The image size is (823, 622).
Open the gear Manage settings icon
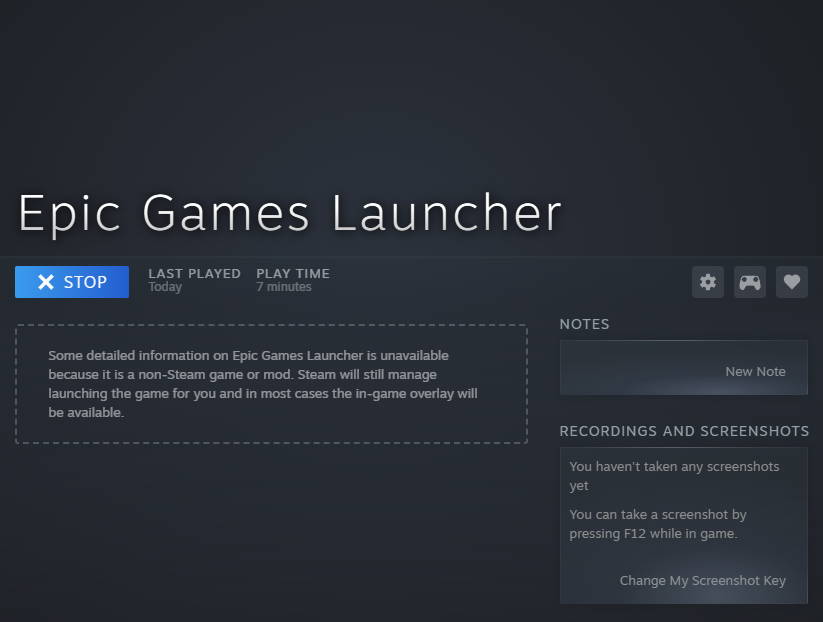click(708, 282)
